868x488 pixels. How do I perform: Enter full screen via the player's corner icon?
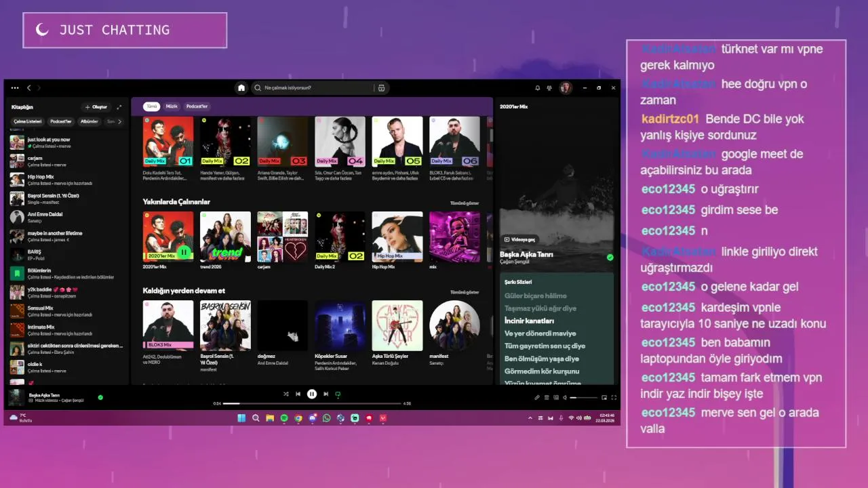pyautogui.click(x=614, y=398)
